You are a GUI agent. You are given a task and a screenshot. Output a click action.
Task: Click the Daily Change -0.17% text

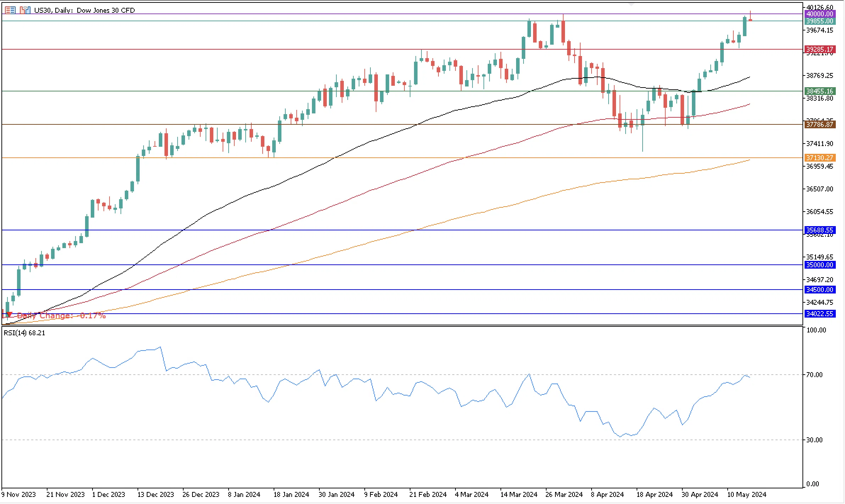click(61, 315)
